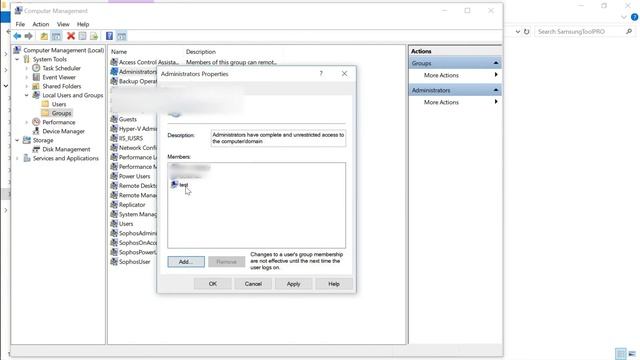Click the Guests group icon
640x360 pixels.
(114, 119)
